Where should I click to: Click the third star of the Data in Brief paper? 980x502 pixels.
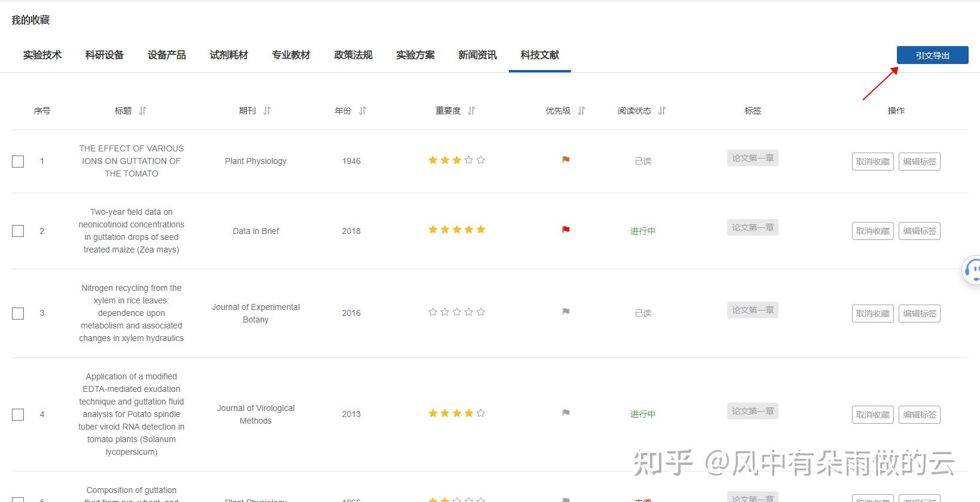coord(457,230)
